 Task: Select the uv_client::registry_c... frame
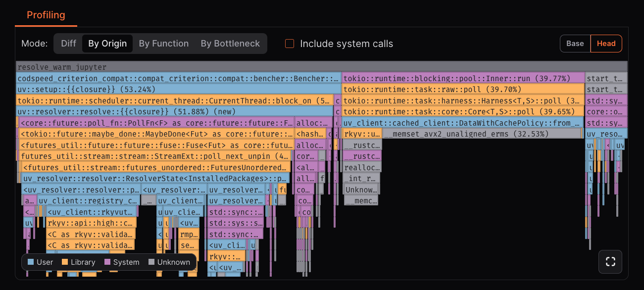point(88,200)
